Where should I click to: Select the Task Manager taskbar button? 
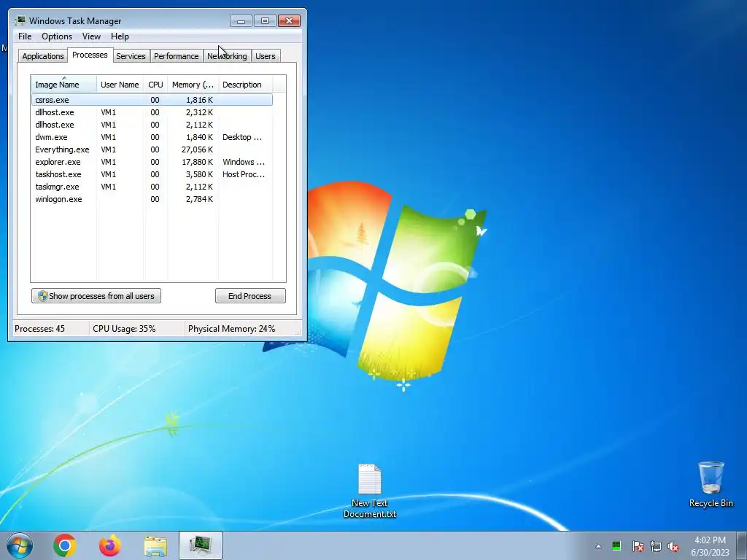pyautogui.click(x=201, y=545)
